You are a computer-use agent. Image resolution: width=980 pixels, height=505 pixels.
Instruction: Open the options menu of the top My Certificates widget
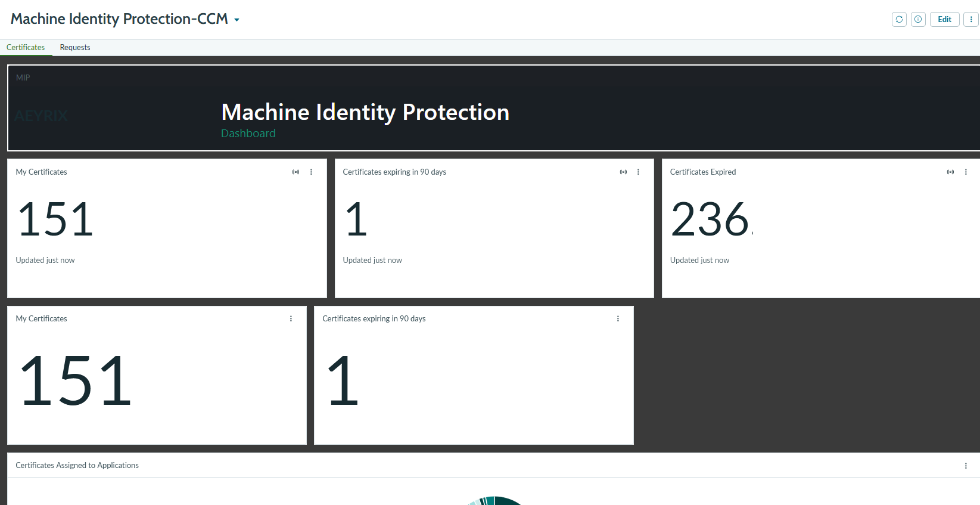point(311,172)
